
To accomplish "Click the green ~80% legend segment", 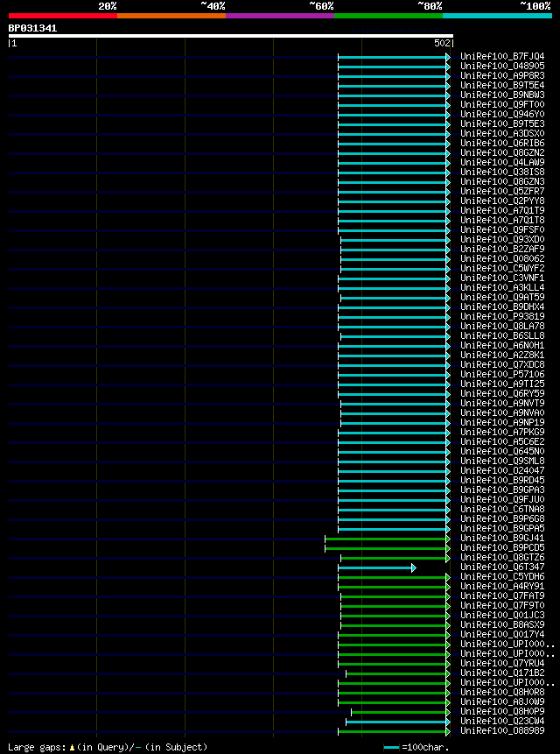I will click(x=388, y=16).
